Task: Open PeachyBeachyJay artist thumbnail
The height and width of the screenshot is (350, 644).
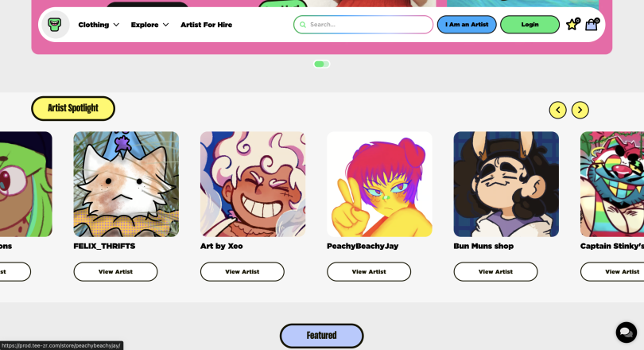Action: click(x=379, y=184)
